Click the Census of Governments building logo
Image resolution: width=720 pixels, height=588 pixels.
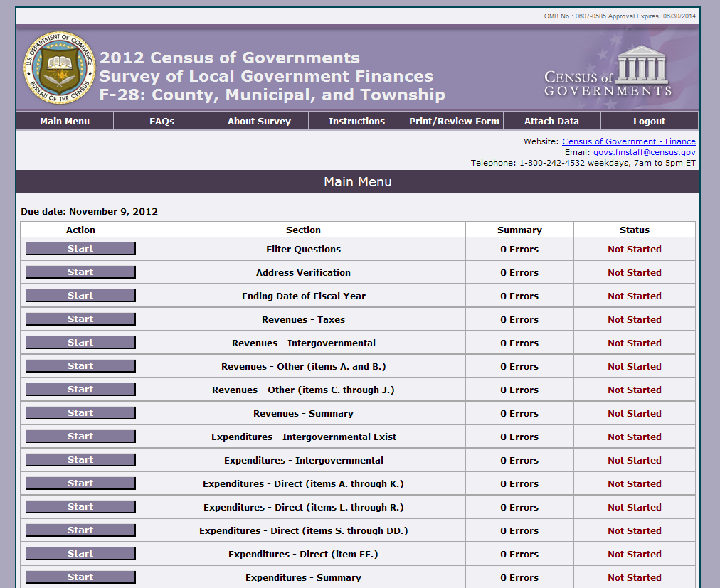(608, 71)
